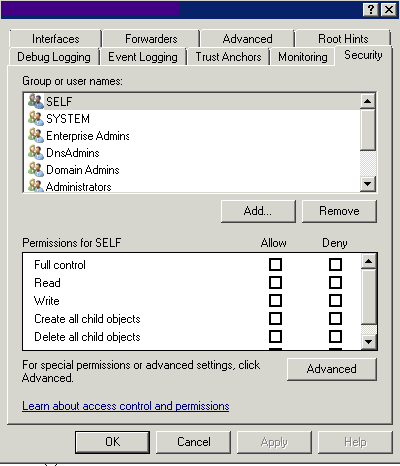The width and height of the screenshot is (400, 466).
Task: Switch to the Forwarders tab
Action: (151, 39)
